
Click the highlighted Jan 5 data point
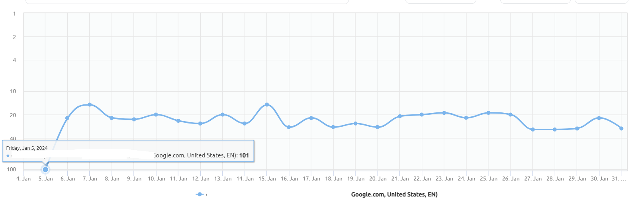click(45, 169)
